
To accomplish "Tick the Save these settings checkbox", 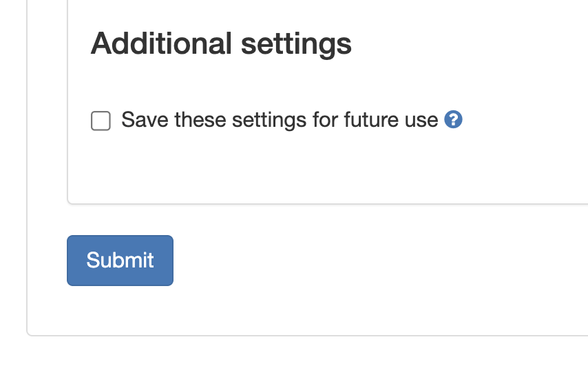I will 101,121.
